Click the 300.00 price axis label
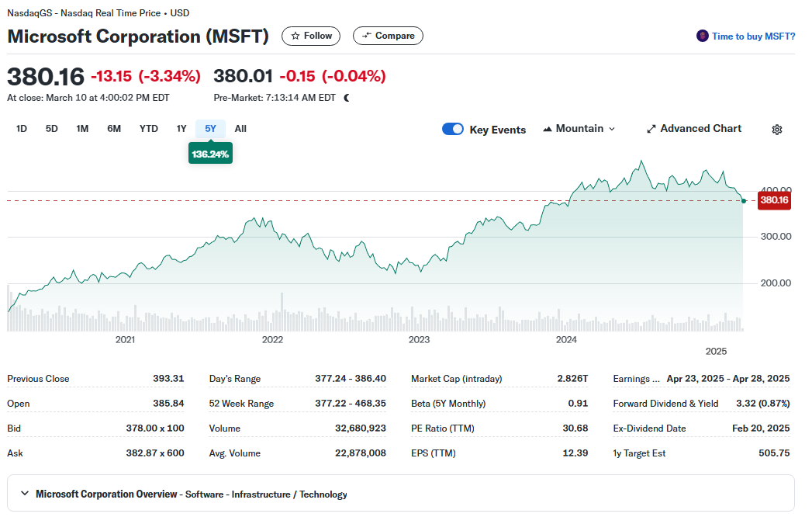 pos(776,237)
